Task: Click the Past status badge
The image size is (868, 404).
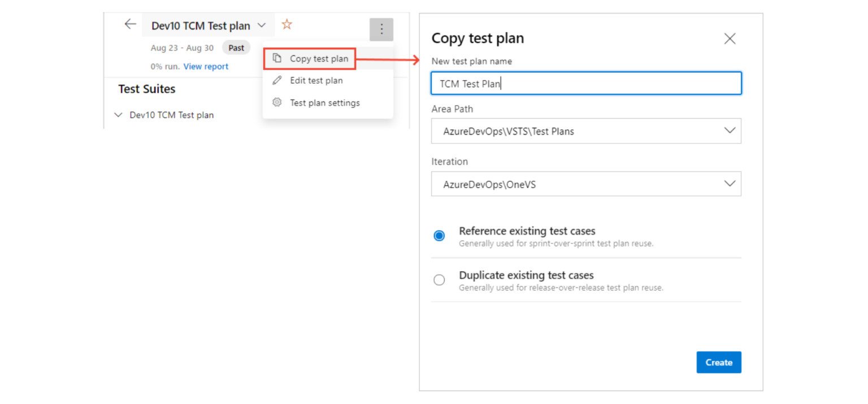Action: point(236,47)
